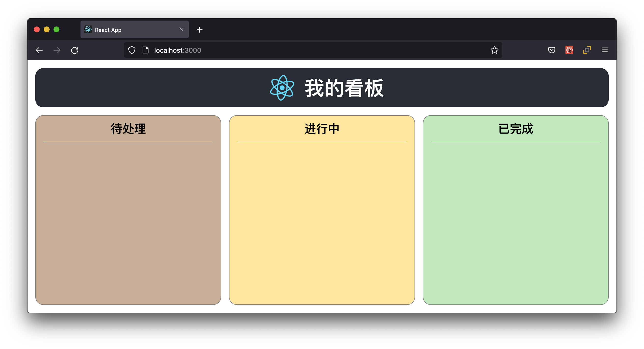This screenshot has height=349, width=644.
Task: Click the React logo in the header
Action: 282,88
